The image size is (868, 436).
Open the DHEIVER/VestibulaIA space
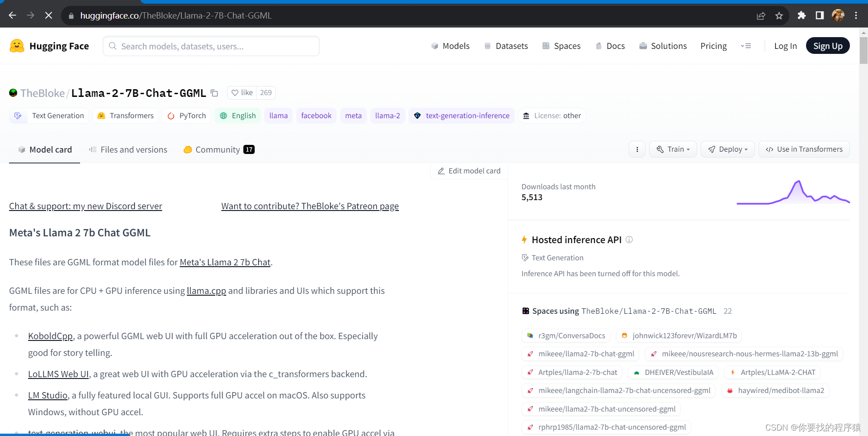pos(673,373)
